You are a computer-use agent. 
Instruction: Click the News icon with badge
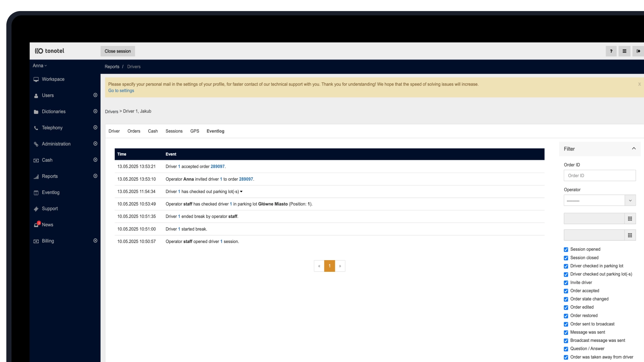pyautogui.click(x=37, y=225)
